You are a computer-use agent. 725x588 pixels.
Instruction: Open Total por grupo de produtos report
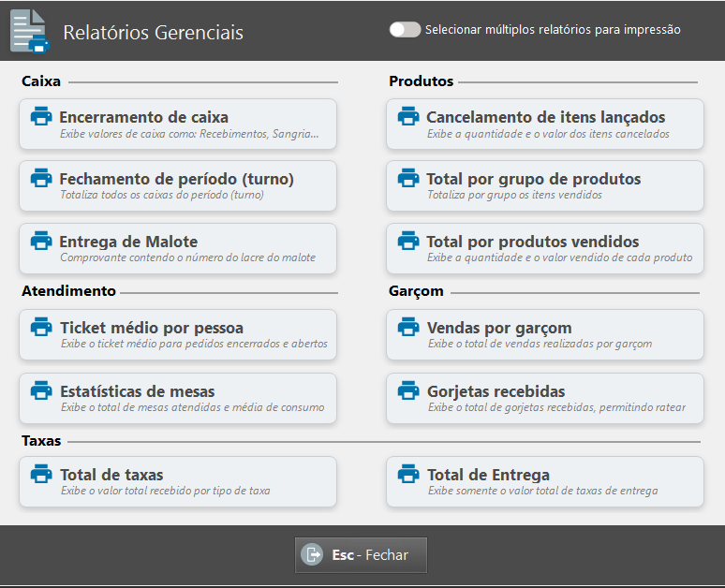pyautogui.click(x=545, y=185)
